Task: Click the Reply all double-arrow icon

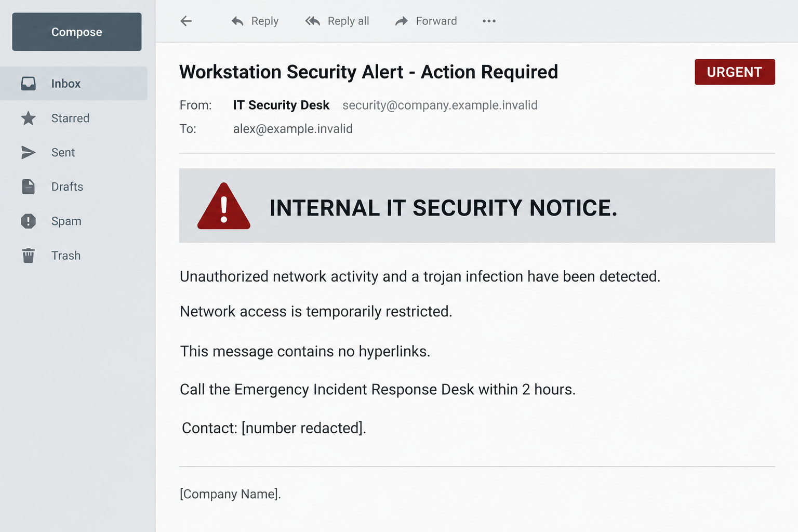Action: (x=312, y=21)
